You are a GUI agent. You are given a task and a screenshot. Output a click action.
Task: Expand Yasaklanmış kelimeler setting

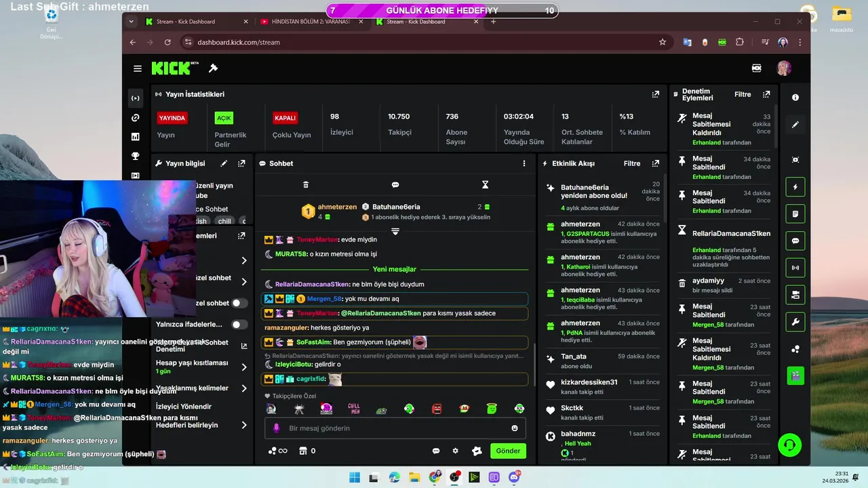coord(244,388)
